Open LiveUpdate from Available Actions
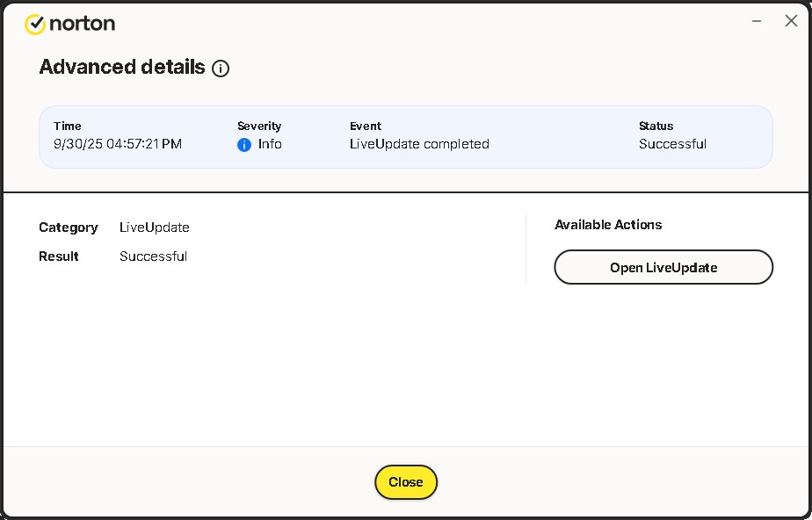Image resolution: width=812 pixels, height=520 pixels. pyautogui.click(x=663, y=268)
